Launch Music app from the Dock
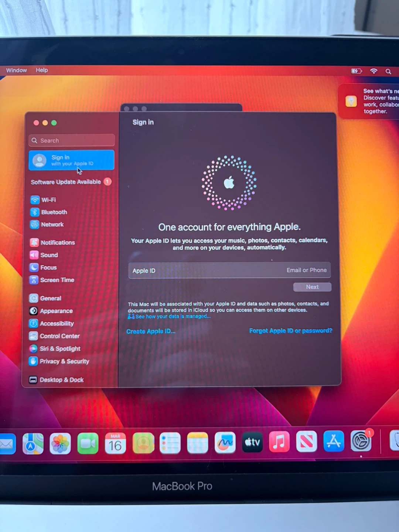The height and width of the screenshot is (532, 399). tap(279, 442)
